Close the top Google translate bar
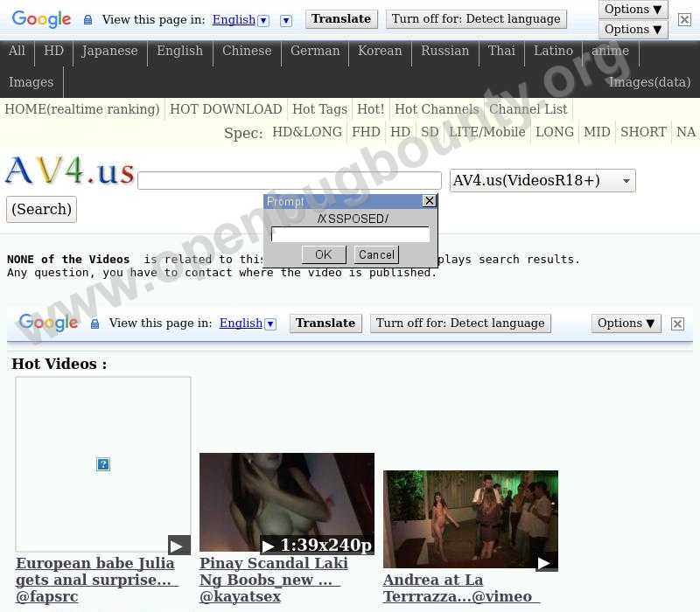 [x=684, y=19]
